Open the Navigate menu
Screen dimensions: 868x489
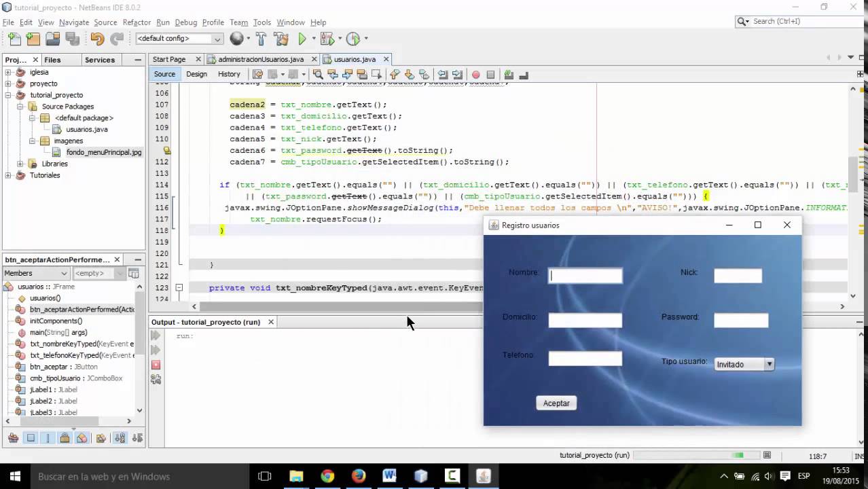click(x=74, y=22)
